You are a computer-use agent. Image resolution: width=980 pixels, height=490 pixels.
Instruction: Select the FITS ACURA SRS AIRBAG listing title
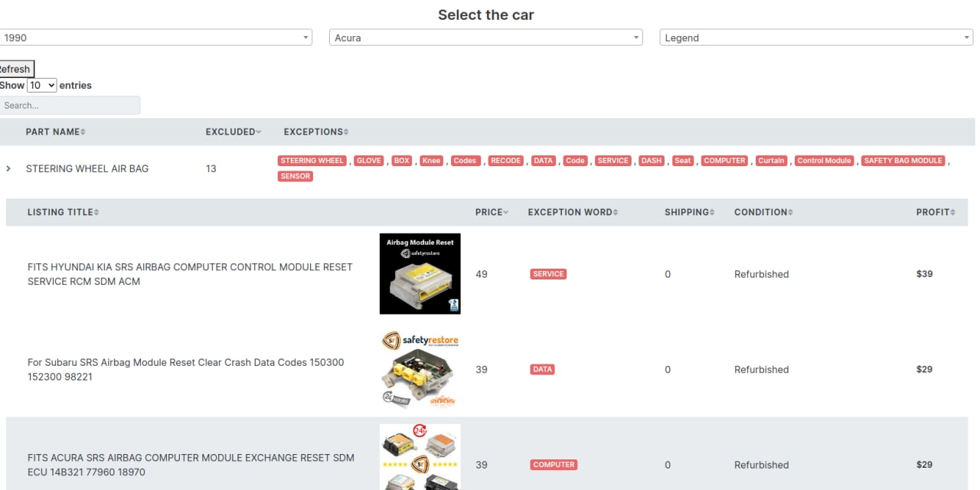click(x=191, y=465)
